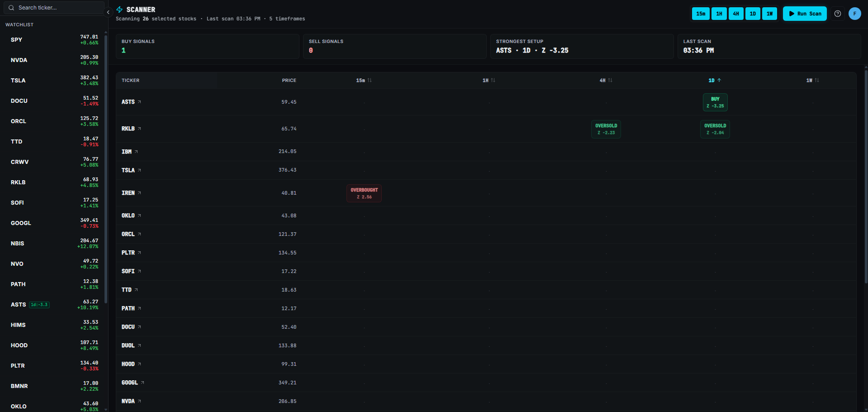Click the main scanner table scrollbar
868x412 pixels.
pos(866,177)
